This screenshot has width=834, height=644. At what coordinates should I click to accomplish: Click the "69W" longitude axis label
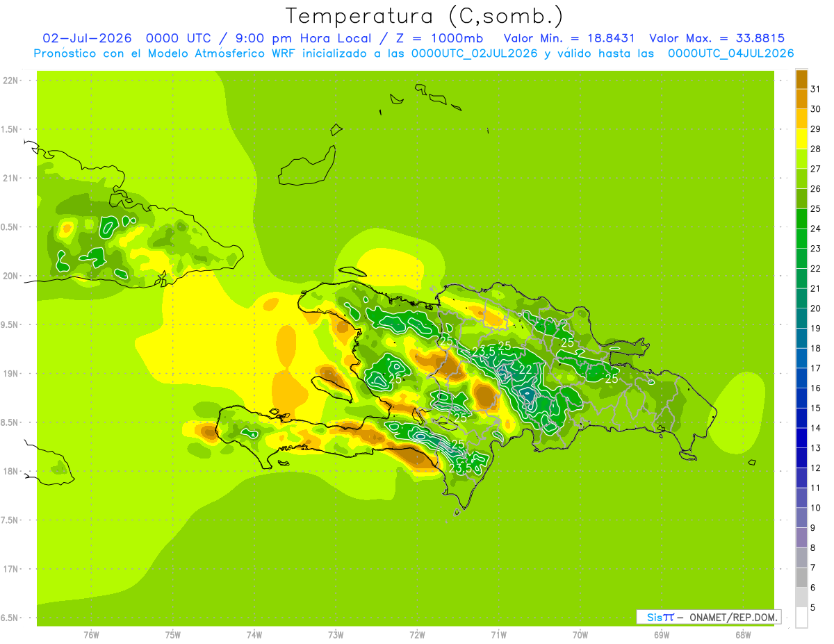click(662, 635)
